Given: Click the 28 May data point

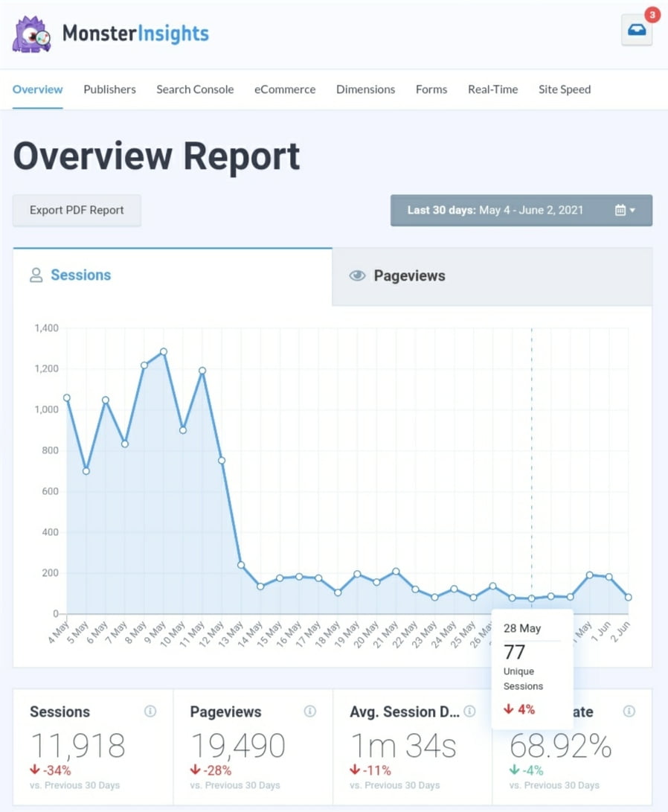Looking at the screenshot, I should click(531, 598).
